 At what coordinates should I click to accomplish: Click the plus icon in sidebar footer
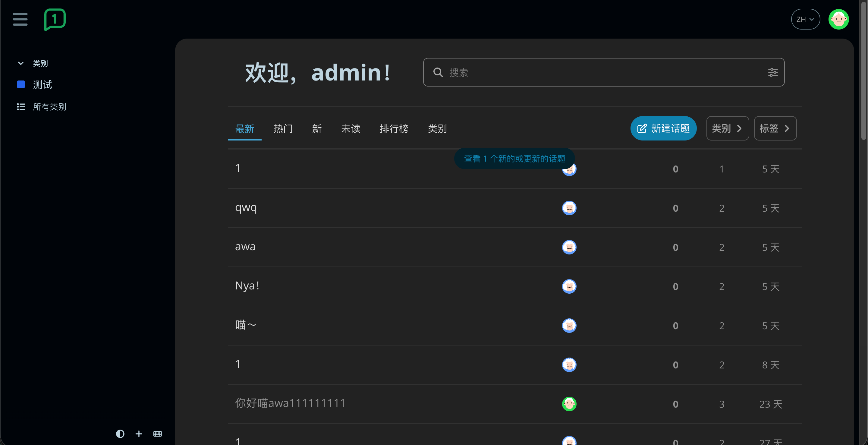click(139, 434)
